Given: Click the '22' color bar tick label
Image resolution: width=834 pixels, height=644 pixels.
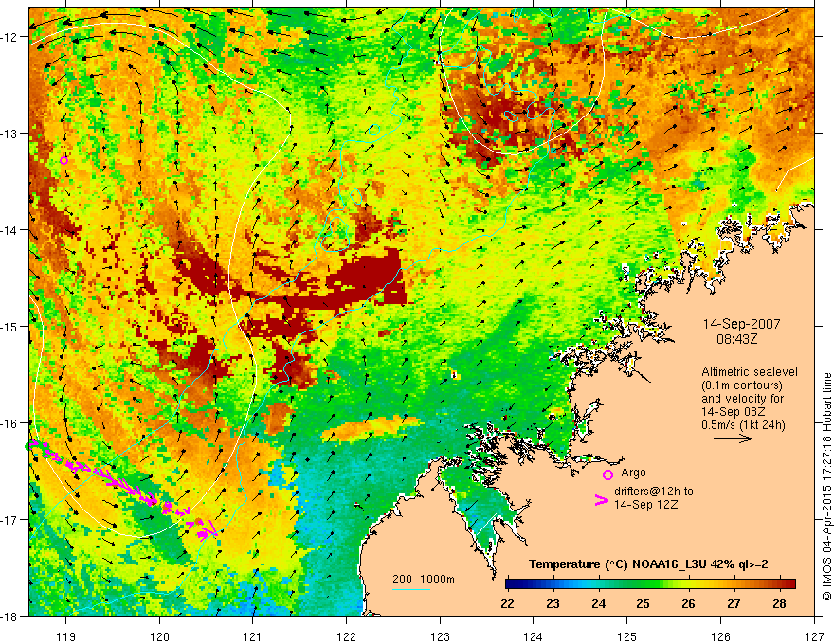Looking at the screenshot, I should [507, 603].
